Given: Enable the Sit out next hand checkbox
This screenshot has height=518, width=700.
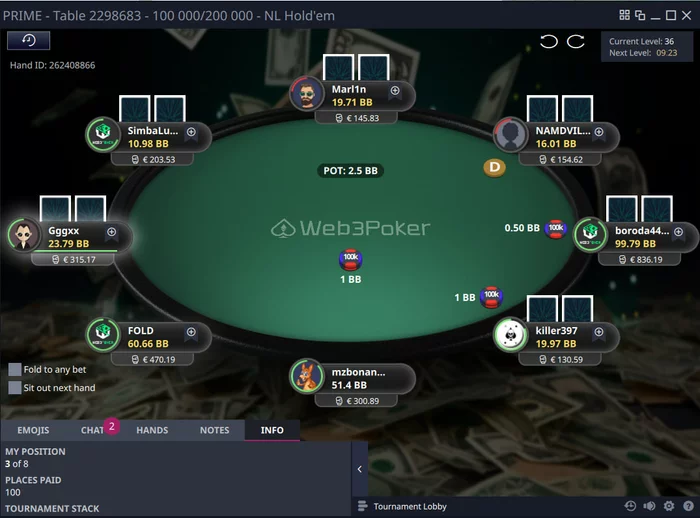Looking at the screenshot, I should (x=15, y=388).
